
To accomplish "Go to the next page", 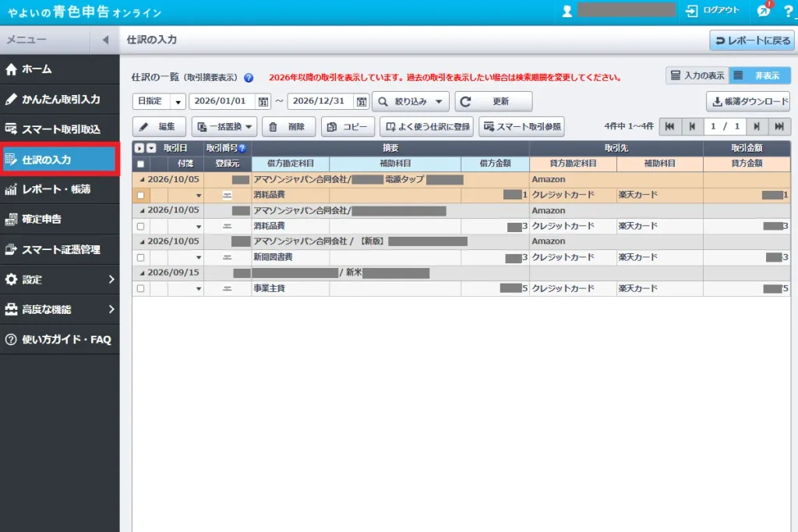I will click(x=757, y=127).
